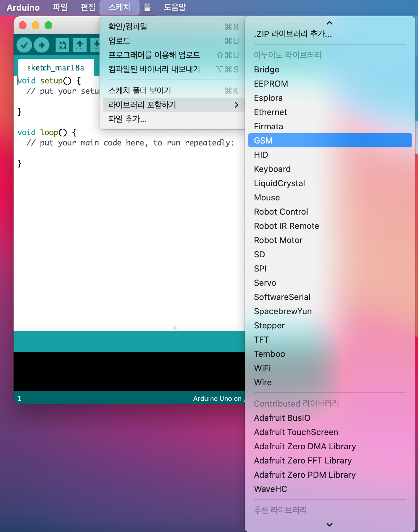Include the SoftwareSerial library
This screenshot has width=418, height=532.
tap(330, 297)
